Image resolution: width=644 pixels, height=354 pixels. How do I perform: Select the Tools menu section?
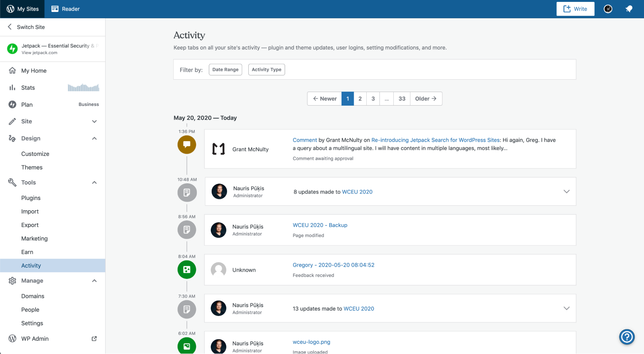(x=28, y=182)
